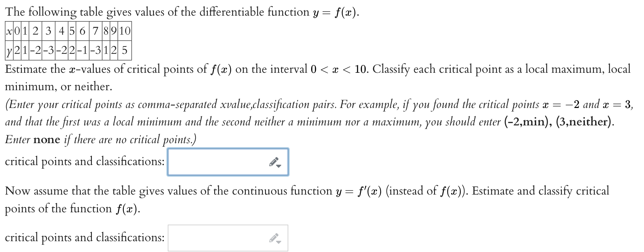This screenshot has height=252, width=644.
Task: Select the x row header in the values table
Action: (9, 32)
